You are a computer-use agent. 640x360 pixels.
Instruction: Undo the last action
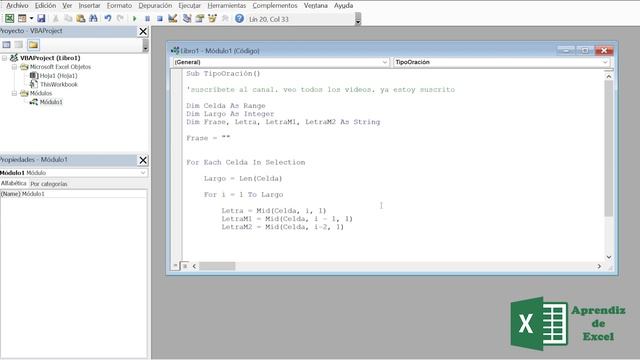[x=108, y=18]
